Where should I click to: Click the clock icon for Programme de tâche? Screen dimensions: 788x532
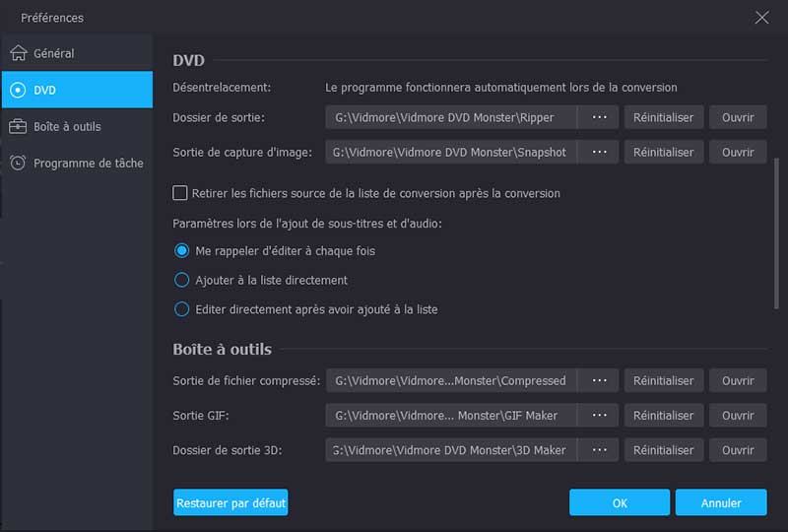point(18,163)
